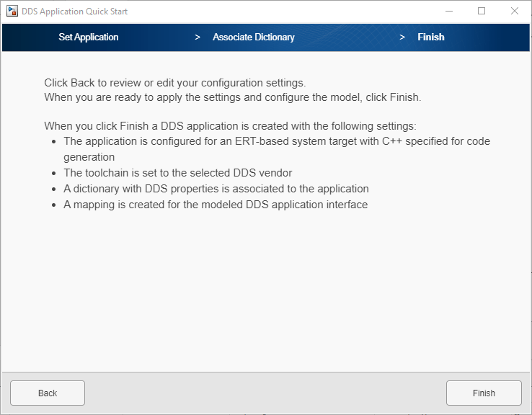
Task: Open the Associate Dictionary step
Action: (x=253, y=37)
